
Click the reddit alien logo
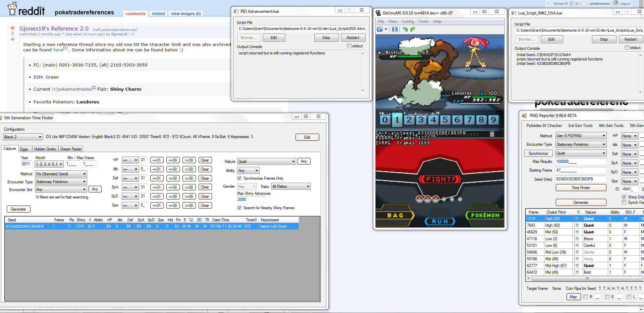click(12, 8)
